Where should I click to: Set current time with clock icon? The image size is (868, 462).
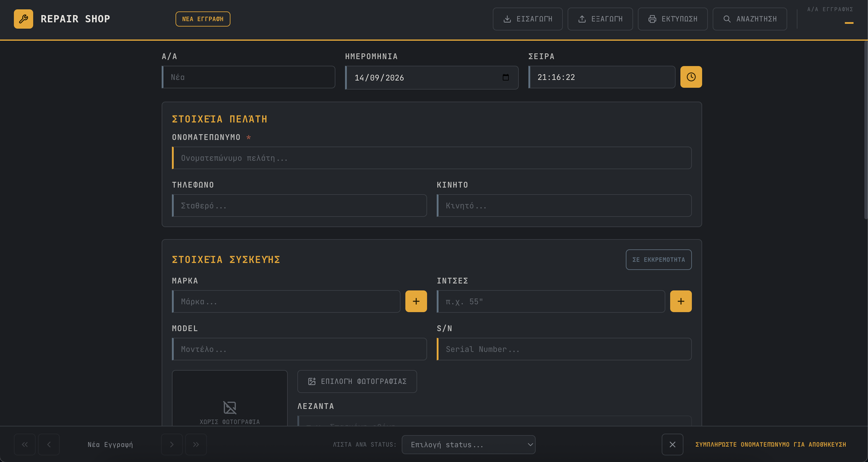691,77
